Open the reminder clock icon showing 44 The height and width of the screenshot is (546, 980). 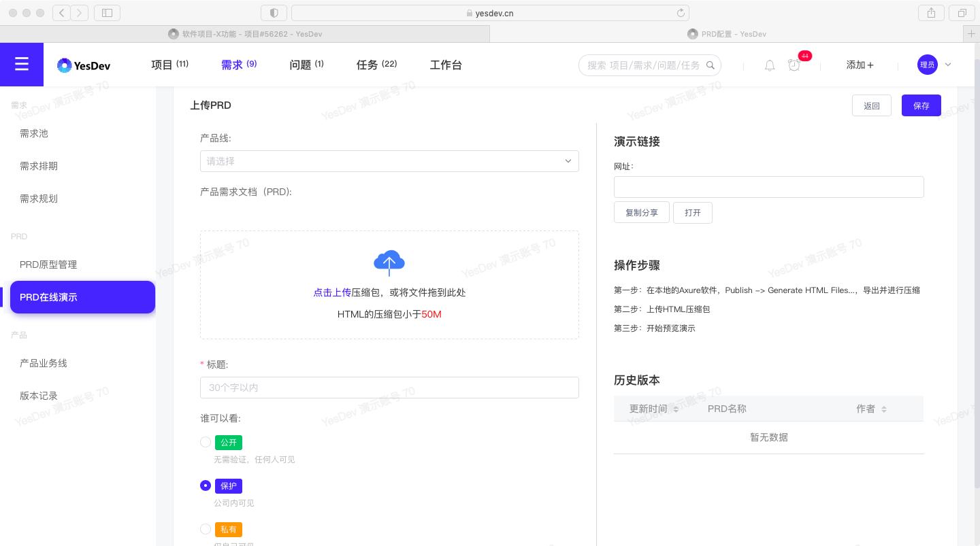pos(794,65)
